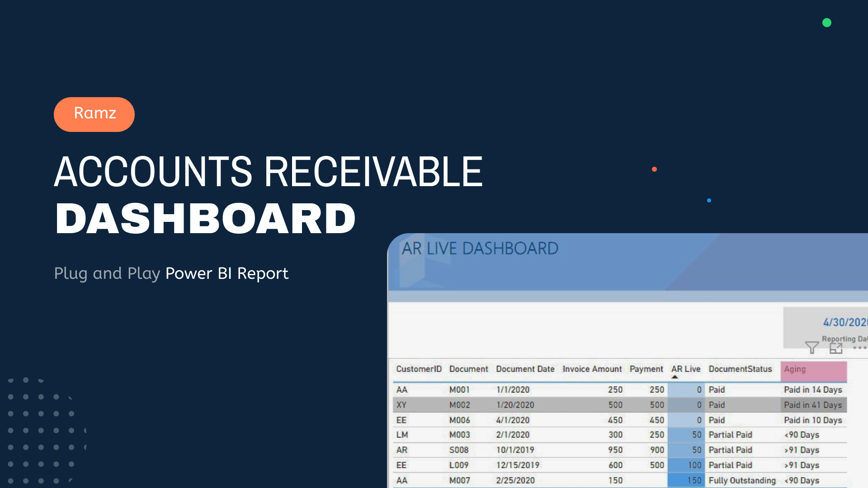The width and height of the screenshot is (868, 488).
Task: Click the AR Live value 100 cell
Action: click(686, 465)
